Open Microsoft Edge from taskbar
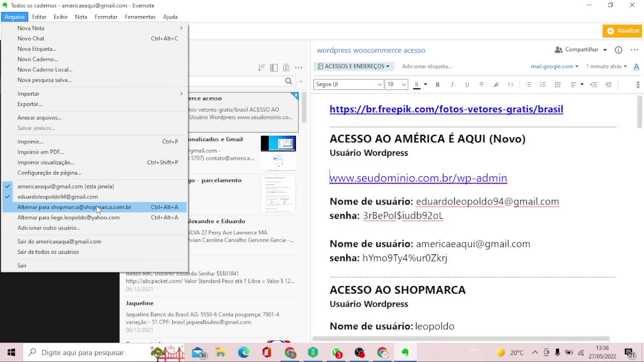 (x=244, y=352)
